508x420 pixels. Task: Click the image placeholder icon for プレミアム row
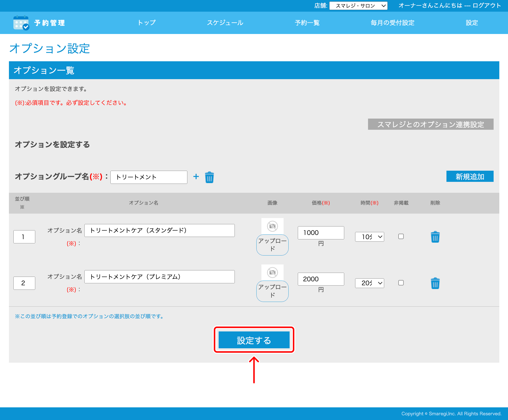pos(272,272)
